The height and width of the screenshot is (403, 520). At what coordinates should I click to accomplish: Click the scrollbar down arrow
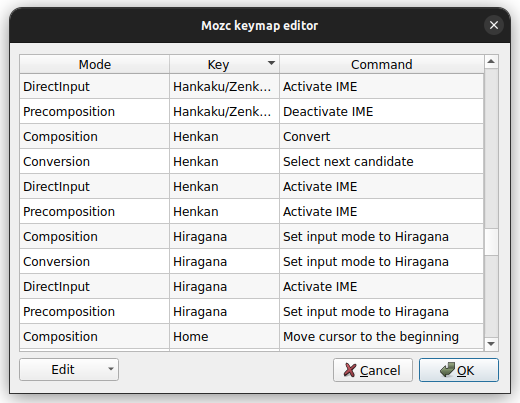tap(491, 344)
